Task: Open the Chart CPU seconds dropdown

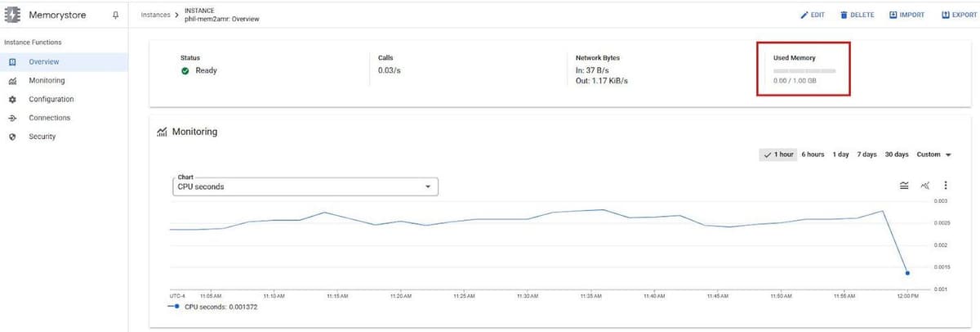Action: [x=307, y=186]
